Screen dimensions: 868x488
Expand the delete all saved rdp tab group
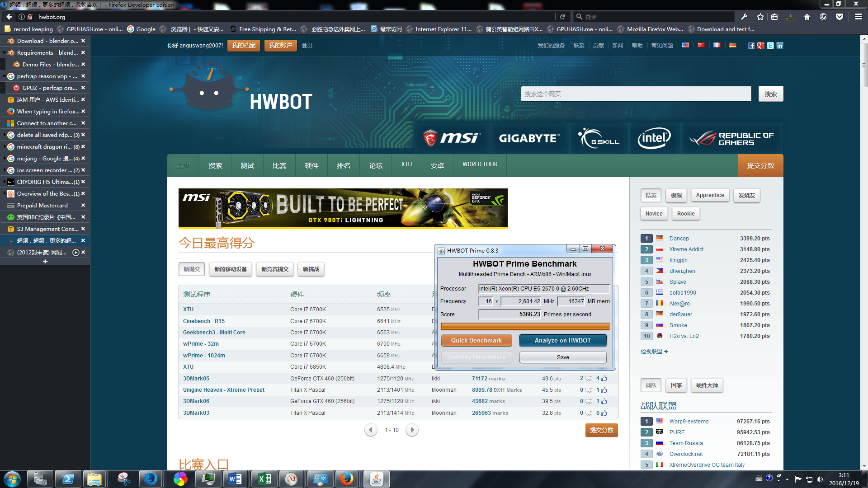(4, 135)
